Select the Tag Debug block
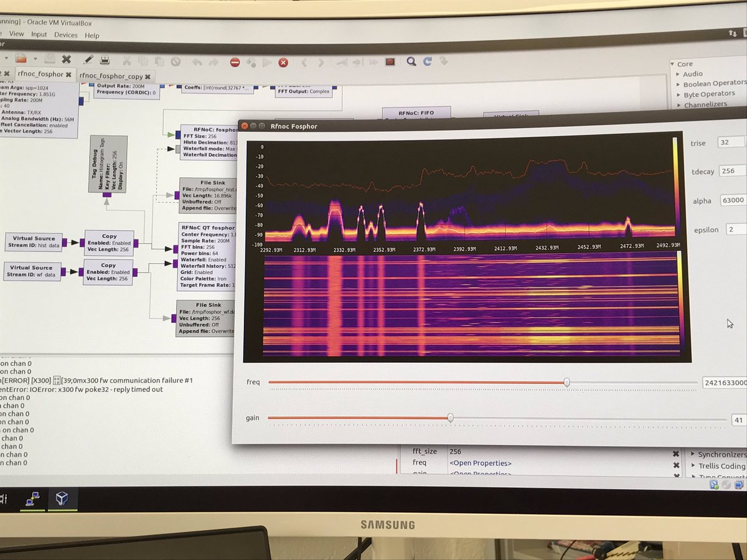Viewport: 747px width, 560px height. tap(108, 164)
